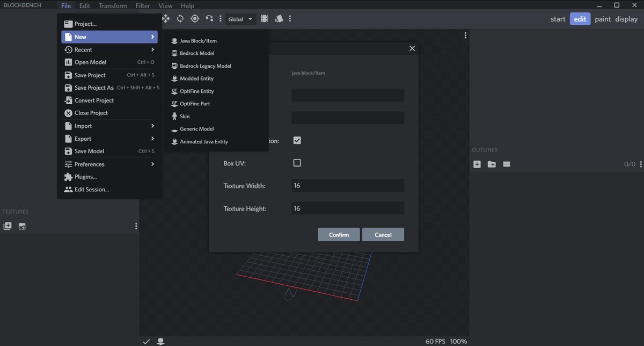
Task: Expand the New submenu arrow
Action: point(152,37)
